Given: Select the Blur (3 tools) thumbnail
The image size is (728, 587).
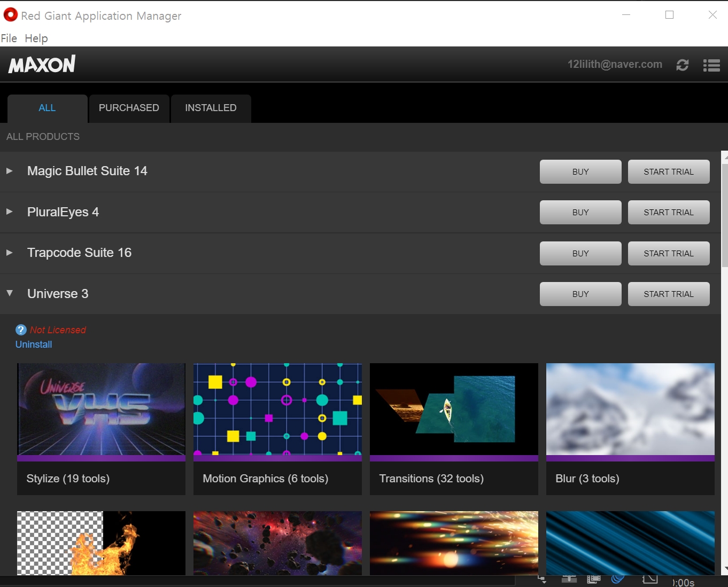Looking at the screenshot, I should (x=630, y=410).
